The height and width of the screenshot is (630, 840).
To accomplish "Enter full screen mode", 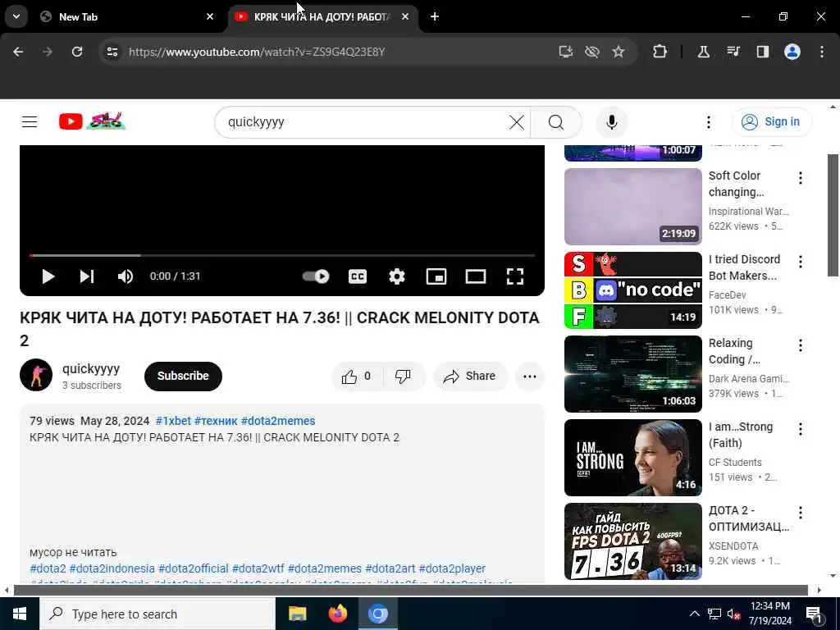I will pos(515,276).
